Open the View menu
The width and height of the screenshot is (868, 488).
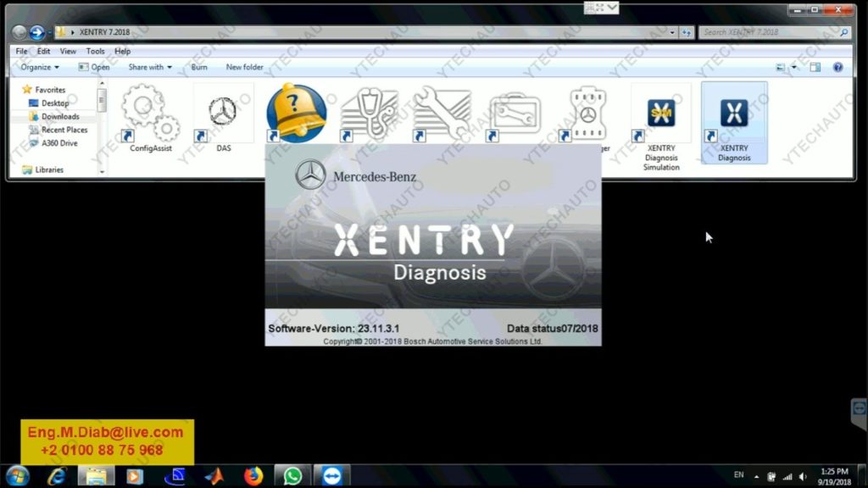[68, 51]
